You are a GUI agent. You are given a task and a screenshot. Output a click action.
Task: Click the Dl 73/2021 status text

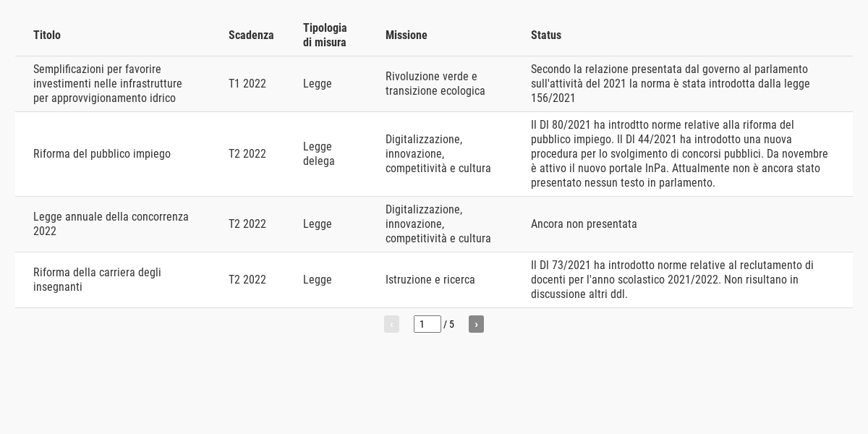tap(672, 280)
